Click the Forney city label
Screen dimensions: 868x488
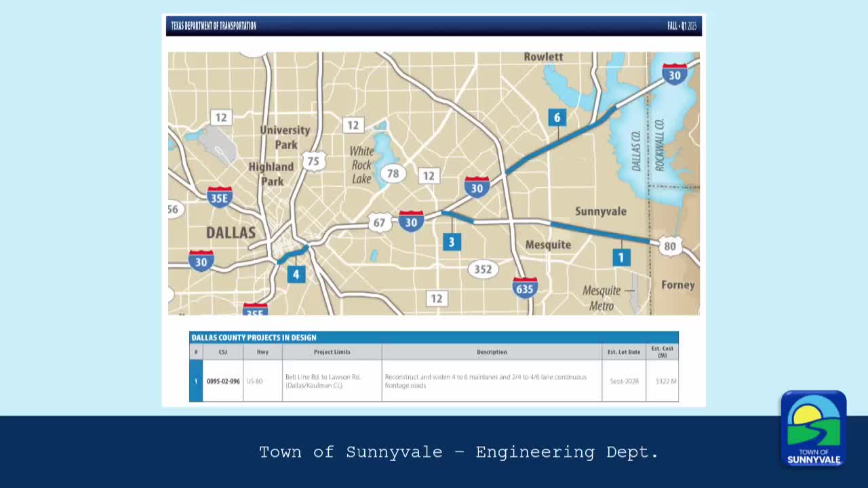pyautogui.click(x=678, y=285)
